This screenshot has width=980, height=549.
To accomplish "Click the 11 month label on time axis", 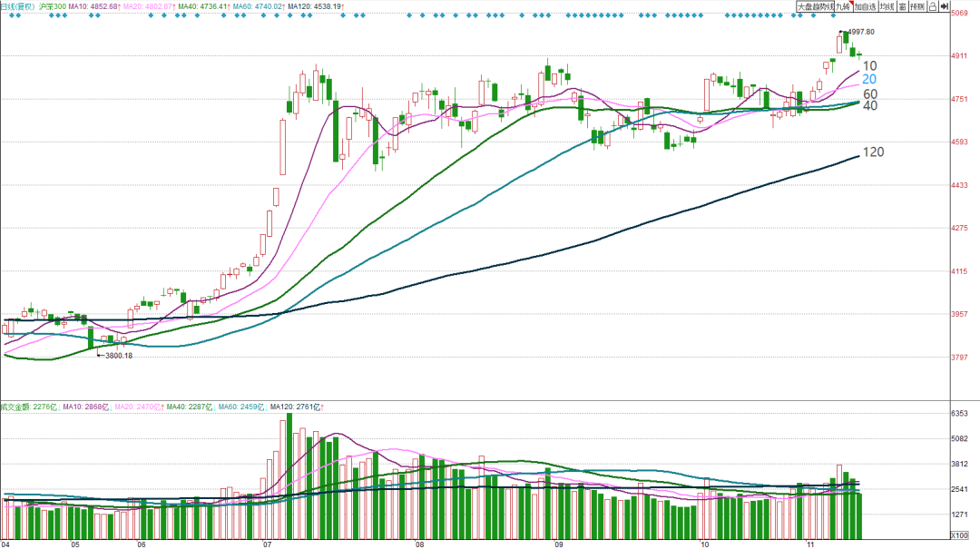I will 810,544.
